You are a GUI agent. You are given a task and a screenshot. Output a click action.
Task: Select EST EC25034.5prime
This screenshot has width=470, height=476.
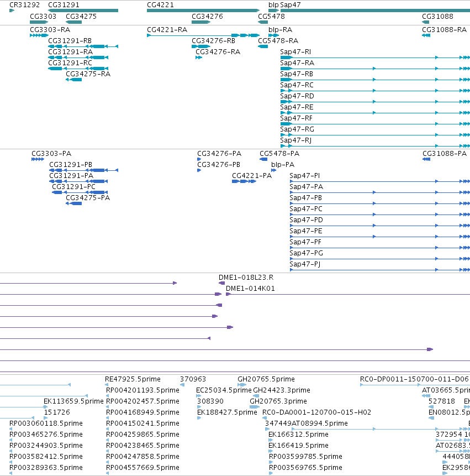(x=224, y=390)
